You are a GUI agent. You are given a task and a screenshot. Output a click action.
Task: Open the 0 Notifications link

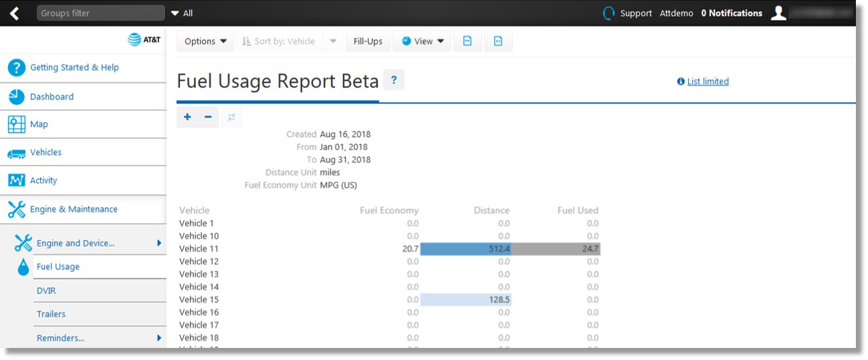point(732,13)
